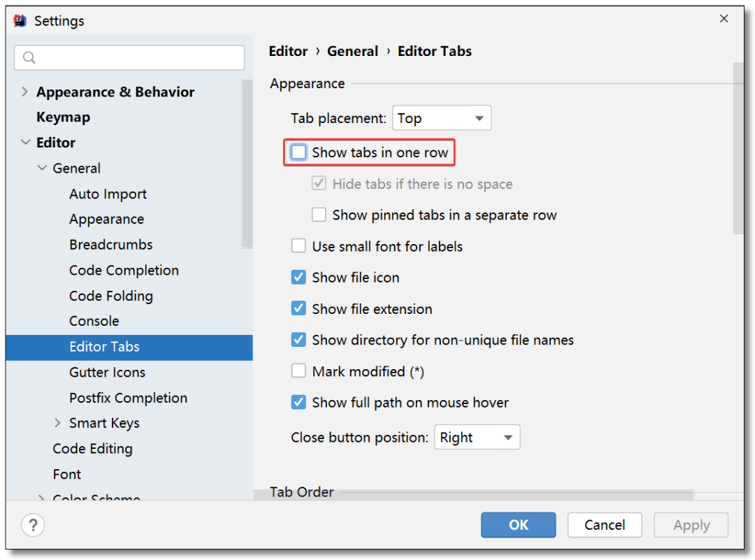This screenshot has height=560, width=755.
Task: Uncheck Show full path on mouse hover
Action: click(x=299, y=402)
